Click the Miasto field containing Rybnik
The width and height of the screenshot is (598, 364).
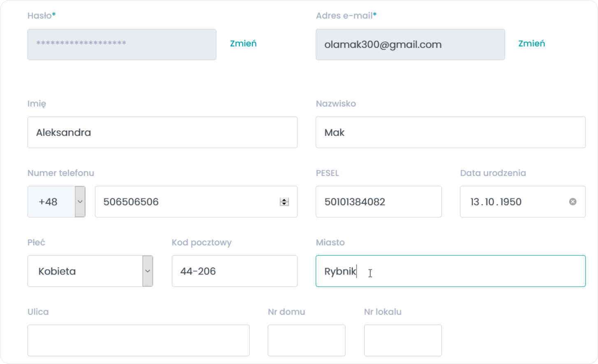pos(450,271)
